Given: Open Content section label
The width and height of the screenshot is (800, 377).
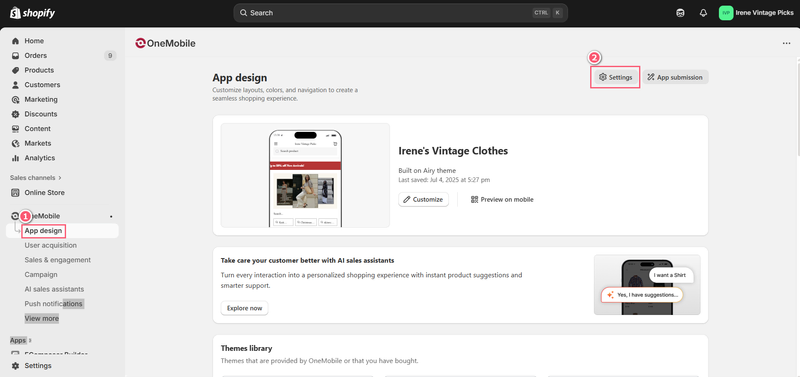Looking at the screenshot, I should 38,129.
